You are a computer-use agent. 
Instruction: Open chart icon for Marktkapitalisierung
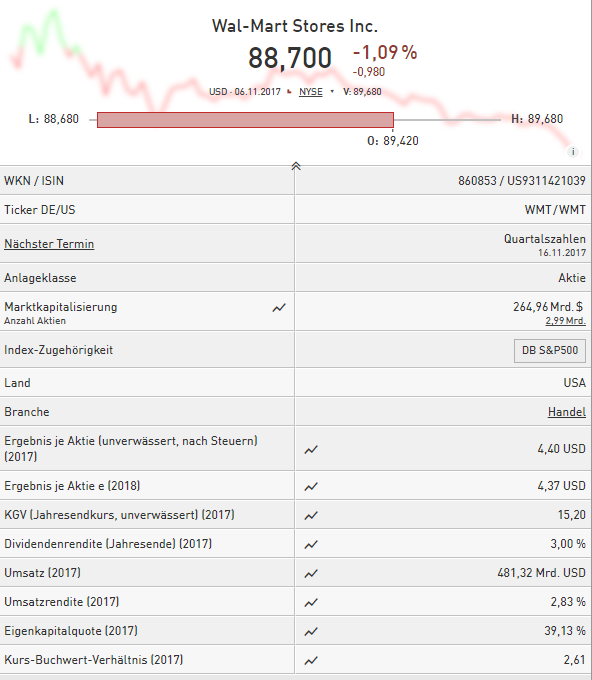(279, 308)
